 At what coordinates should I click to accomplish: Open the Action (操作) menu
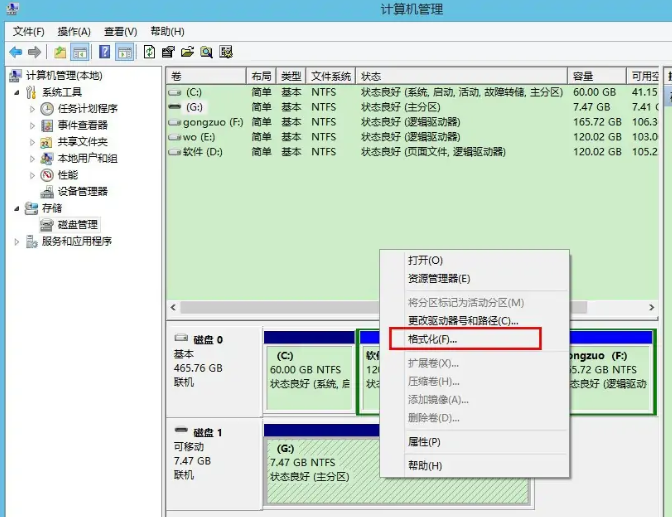tap(73, 31)
